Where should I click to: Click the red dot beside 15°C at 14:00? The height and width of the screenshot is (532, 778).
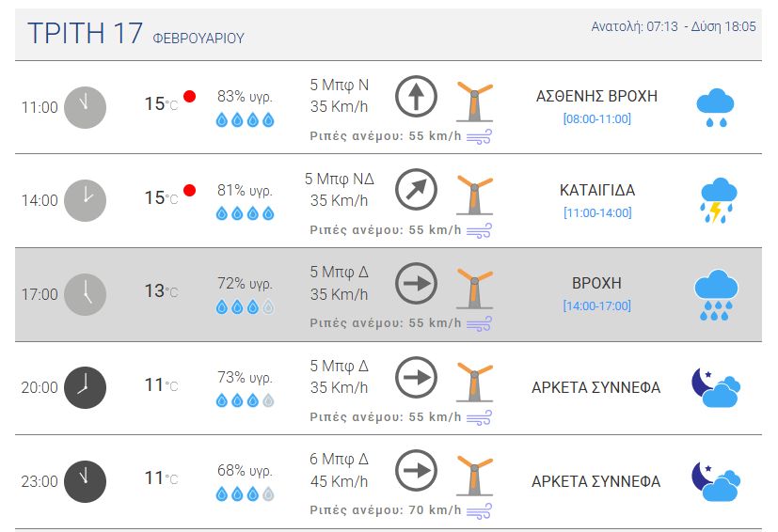point(190,190)
